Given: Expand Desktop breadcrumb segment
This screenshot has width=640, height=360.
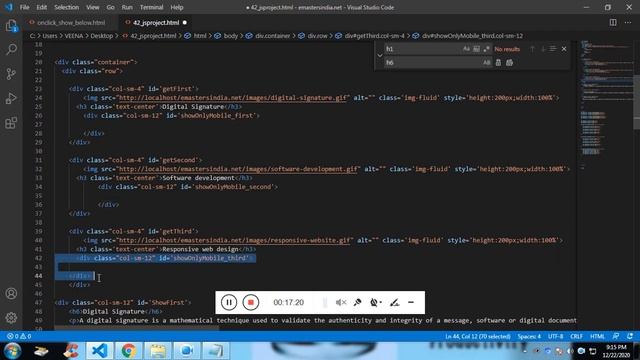Looking at the screenshot, I should (x=102, y=36).
